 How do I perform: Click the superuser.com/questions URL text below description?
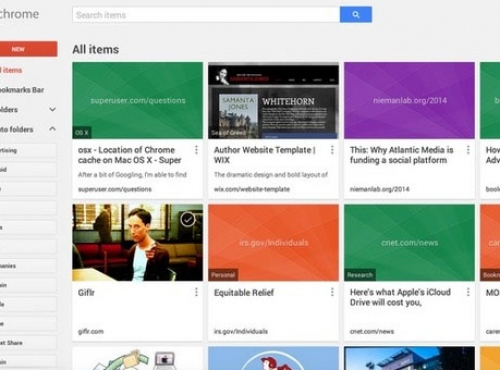point(115,189)
